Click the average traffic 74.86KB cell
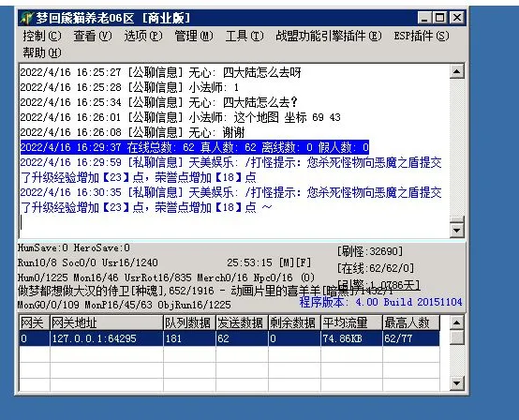Image resolution: width=519 pixels, height=420 pixels. pos(351,338)
